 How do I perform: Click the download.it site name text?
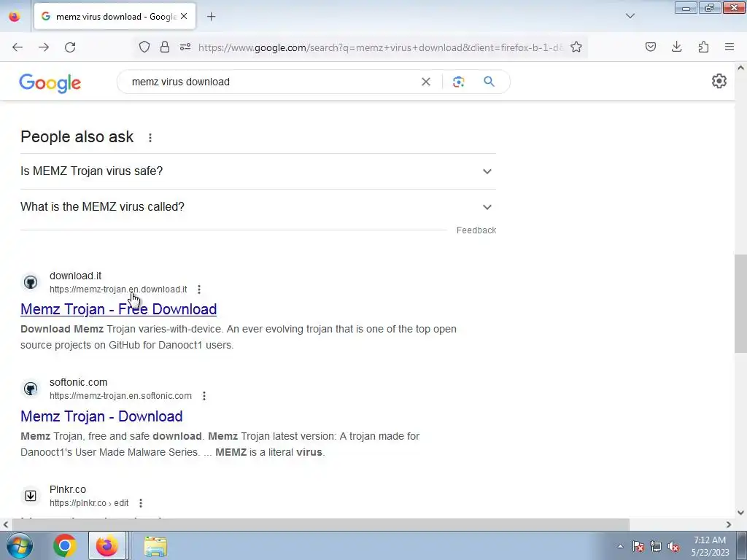click(x=75, y=276)
